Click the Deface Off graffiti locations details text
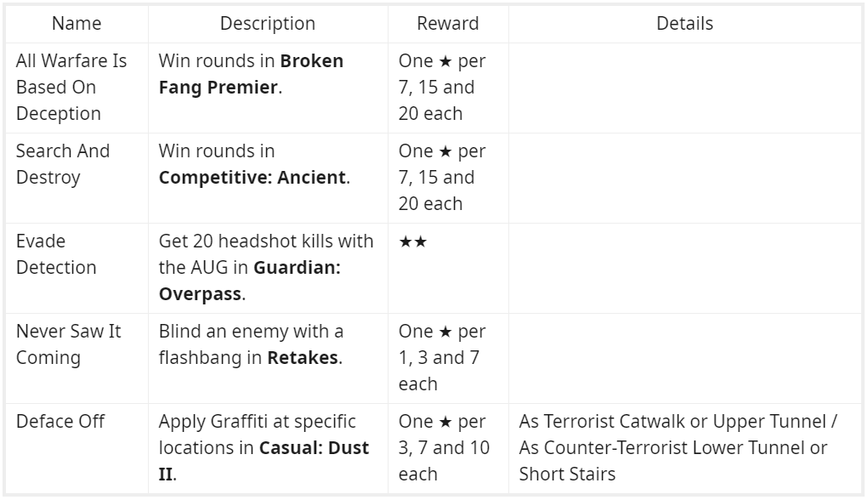Screen dimensions: 868x500 (678, 447)
